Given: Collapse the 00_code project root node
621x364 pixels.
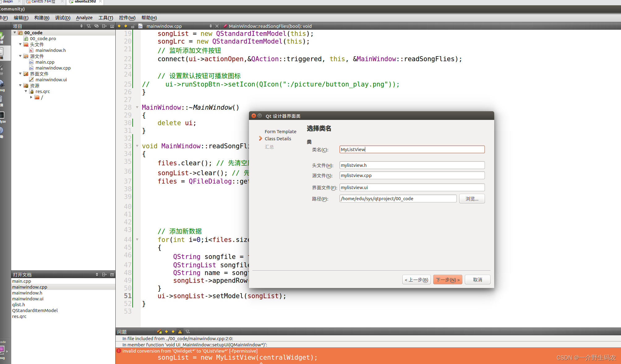Looking at the screenshot, I should 15,32.
